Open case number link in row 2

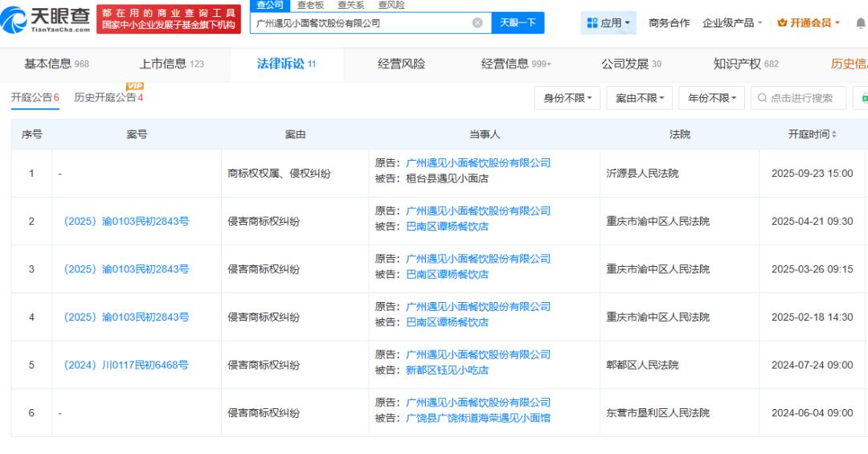126,222
